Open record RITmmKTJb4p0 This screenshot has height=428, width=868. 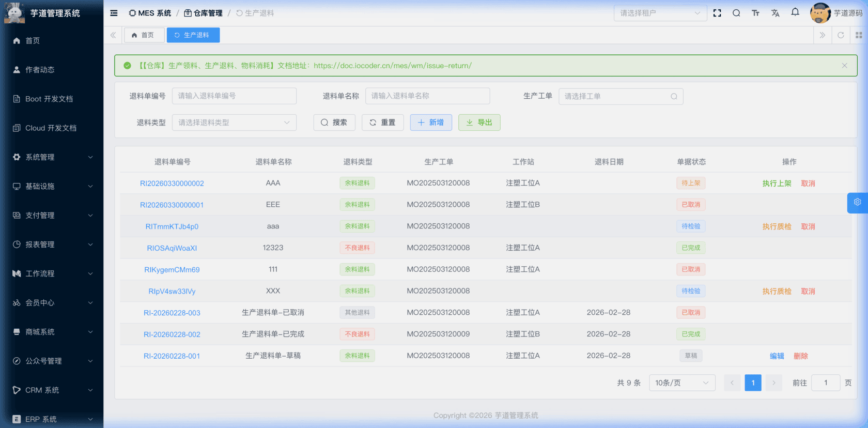(x=172, y=226)
